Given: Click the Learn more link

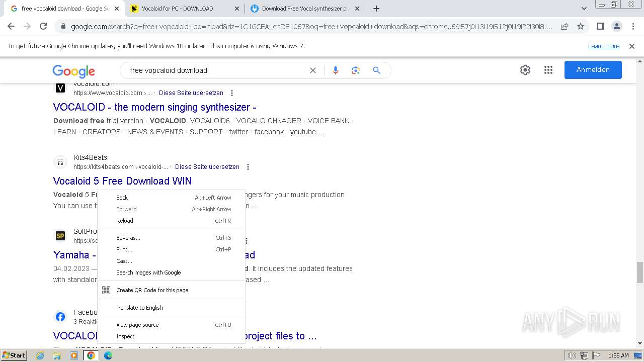Looking at the screenshot, I should pyautogui.click(x=604, y=46).
